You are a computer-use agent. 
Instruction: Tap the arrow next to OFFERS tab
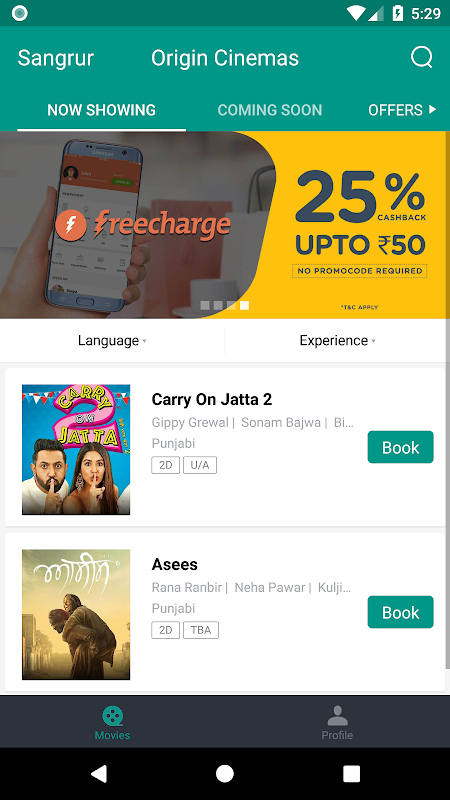click(433, 109)
